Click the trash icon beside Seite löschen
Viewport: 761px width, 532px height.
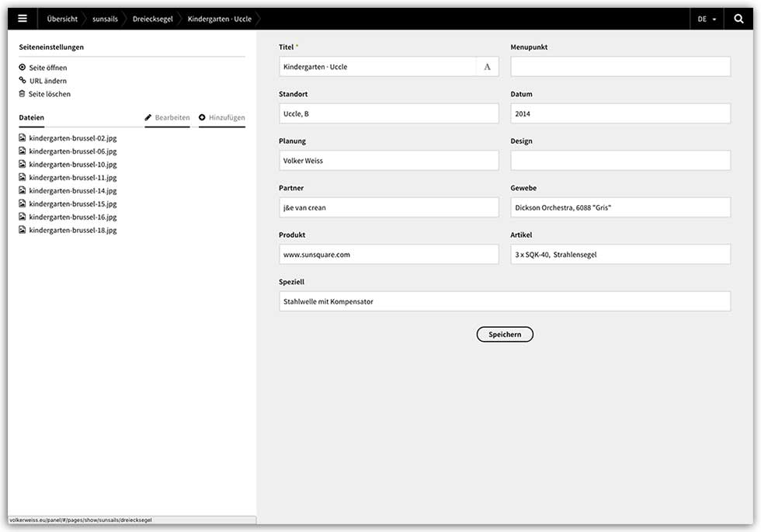[x=22, y=93]
